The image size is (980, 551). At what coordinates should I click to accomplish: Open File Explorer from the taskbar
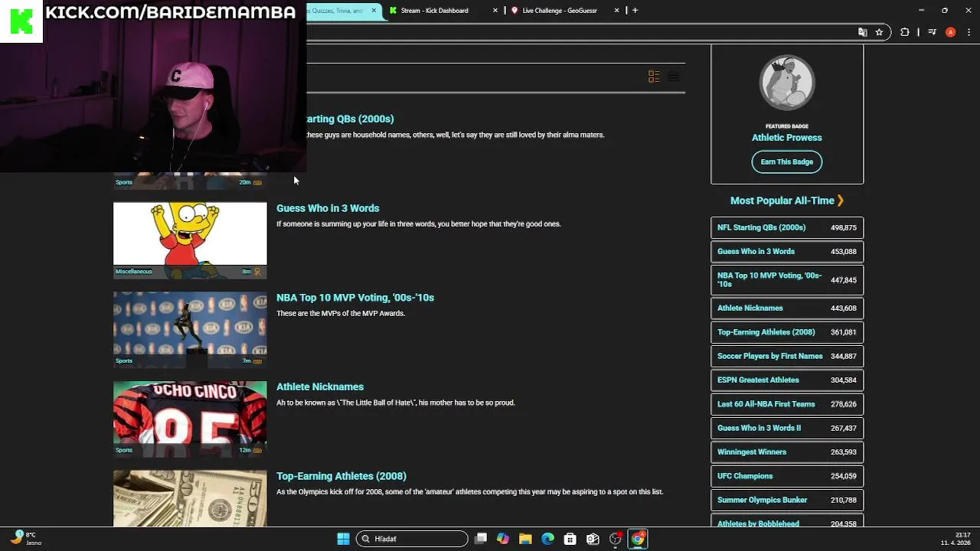pos(525,539)
